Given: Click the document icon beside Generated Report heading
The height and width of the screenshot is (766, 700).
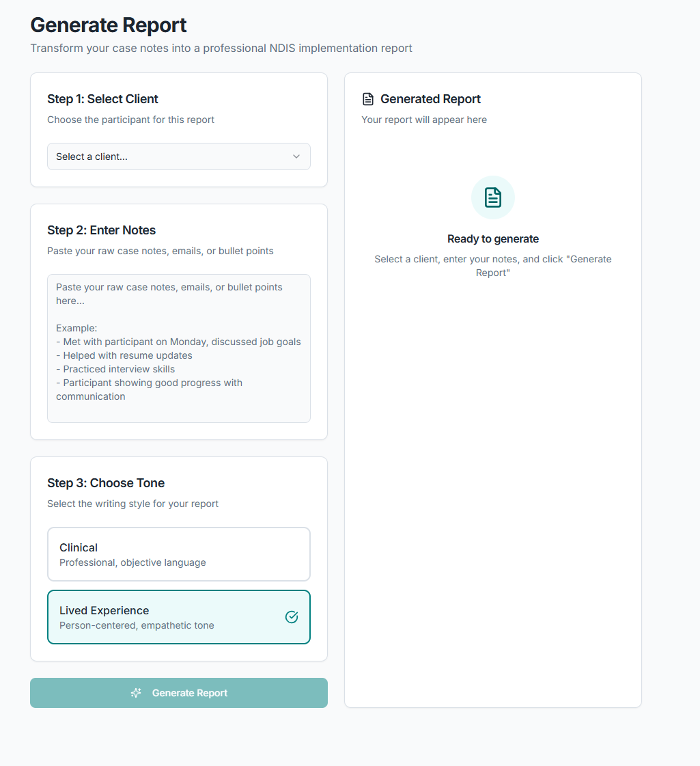Looking at the screenshot, I should [369, 98].
